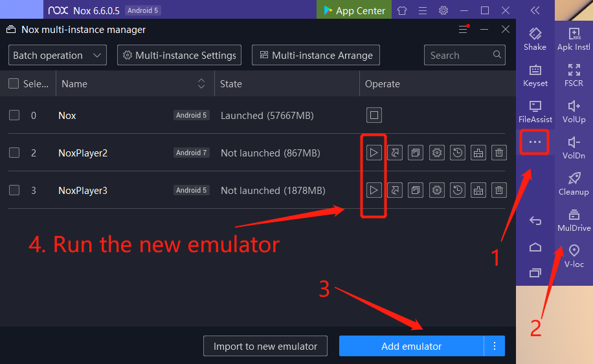Image resolution: width=593 pixels, height=364 pixels.
Task: Click Import to new emulator
Action: tap(265, 346)
